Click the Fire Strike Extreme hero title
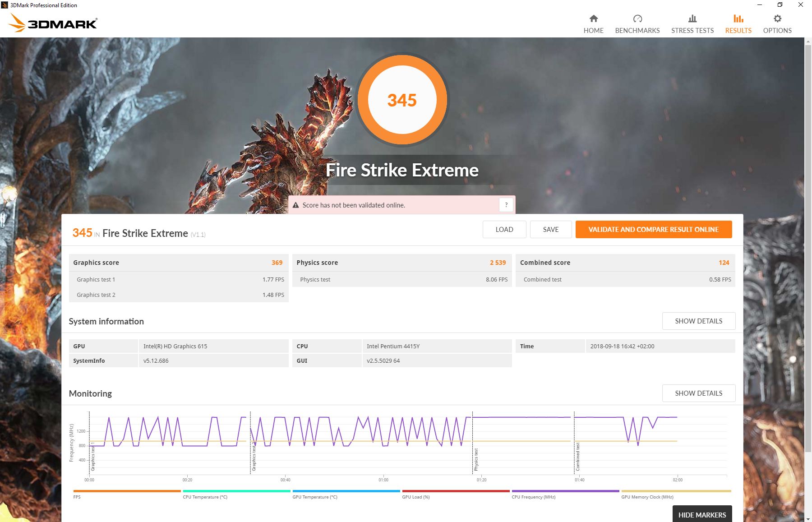This screenshot has width=812, height=522. tap(402, 170)
